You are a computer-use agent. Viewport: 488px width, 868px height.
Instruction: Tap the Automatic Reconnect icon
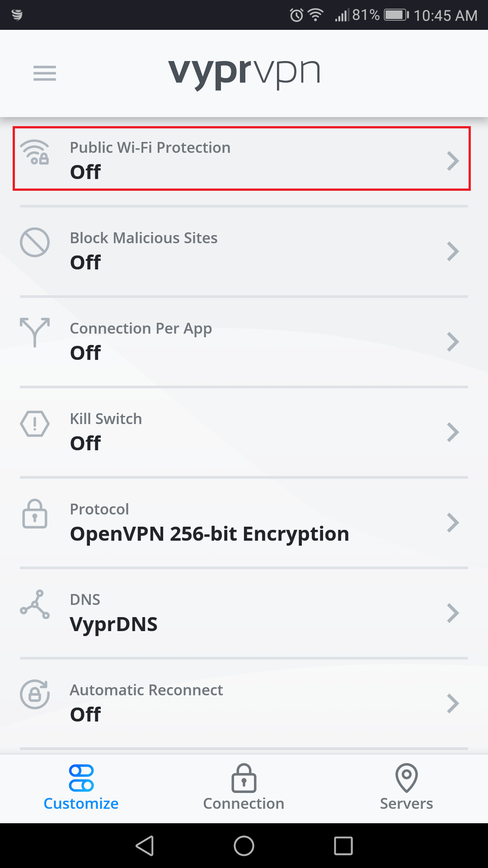tap(35, 694)
